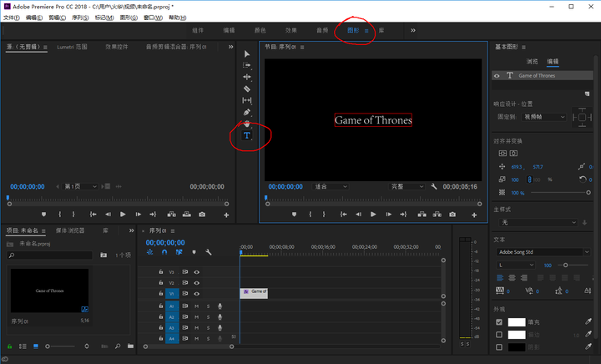Open timeline display settings wrench
The image size is (601, 364).
pyautogui.click(x=209, y=252)
